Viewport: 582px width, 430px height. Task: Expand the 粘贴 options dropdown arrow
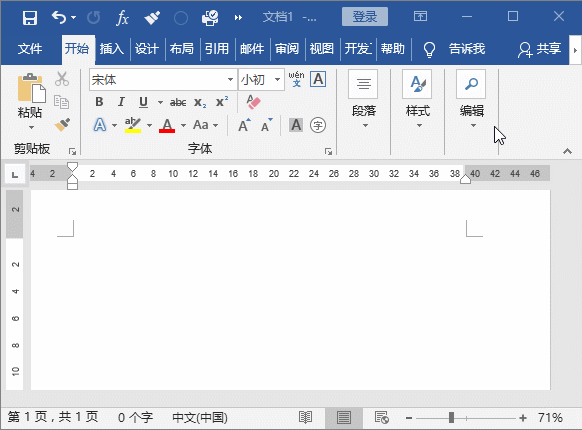[x=31, y=127]
